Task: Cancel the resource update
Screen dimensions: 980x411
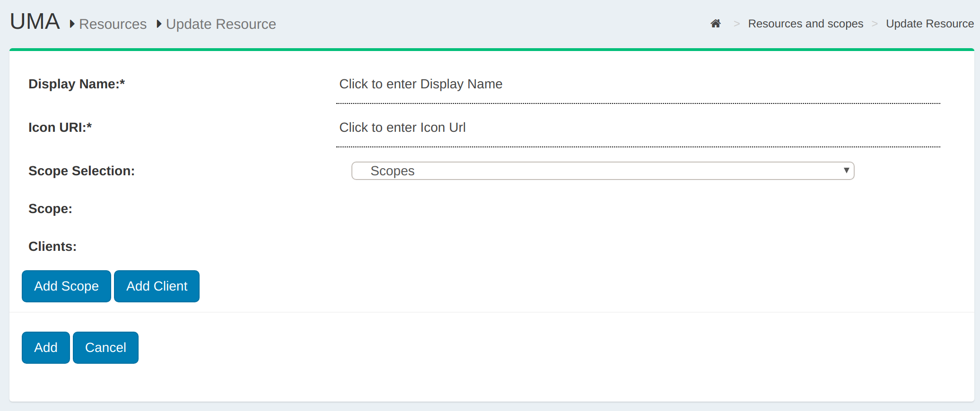Action: 105,348
